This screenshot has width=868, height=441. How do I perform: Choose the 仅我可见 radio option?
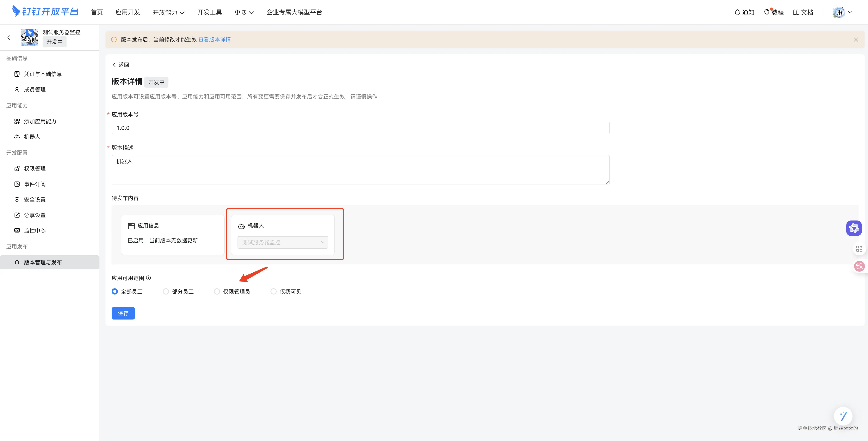click(x=274, y=291)
